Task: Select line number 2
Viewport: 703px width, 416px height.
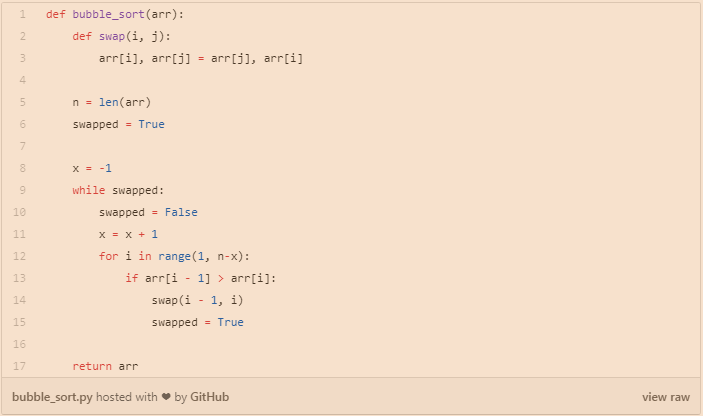Action: [x=22, y=36]
